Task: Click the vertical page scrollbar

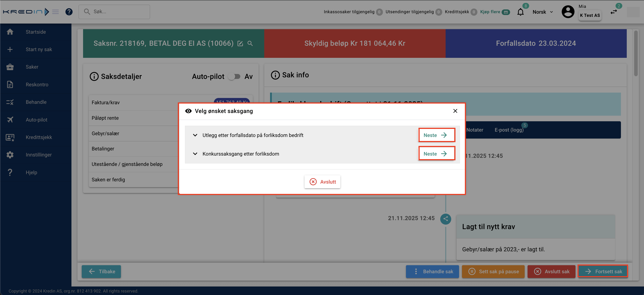Action: [x=636, y=54]
